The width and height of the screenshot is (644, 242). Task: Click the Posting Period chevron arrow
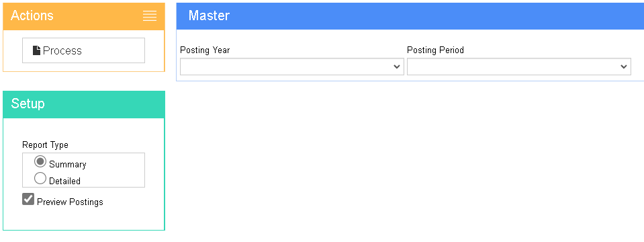[623, 67]
